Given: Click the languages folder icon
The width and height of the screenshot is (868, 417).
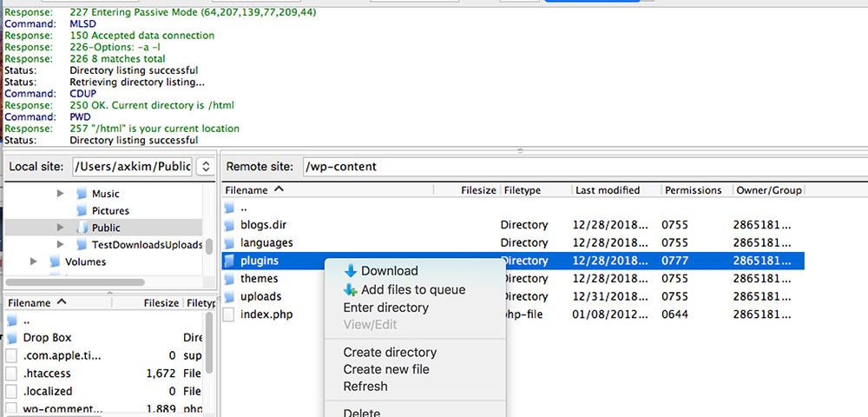Looking at the screenshot, I should [x=229, y=243].
